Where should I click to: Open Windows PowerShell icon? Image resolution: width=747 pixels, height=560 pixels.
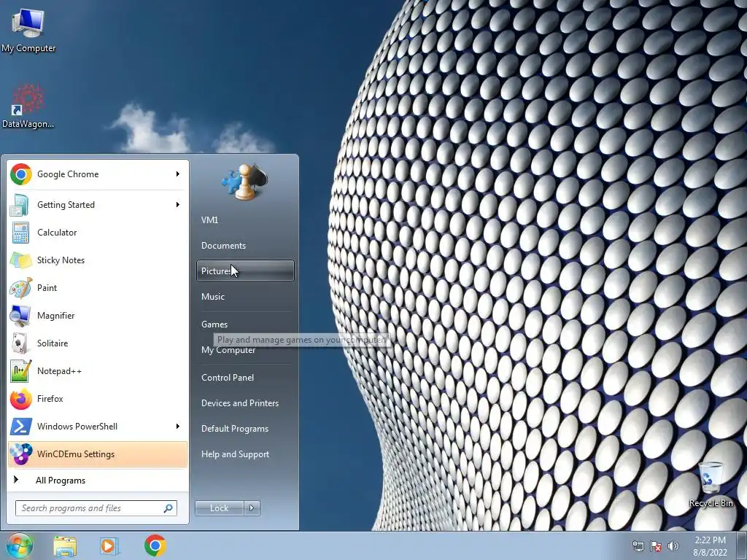20,427
